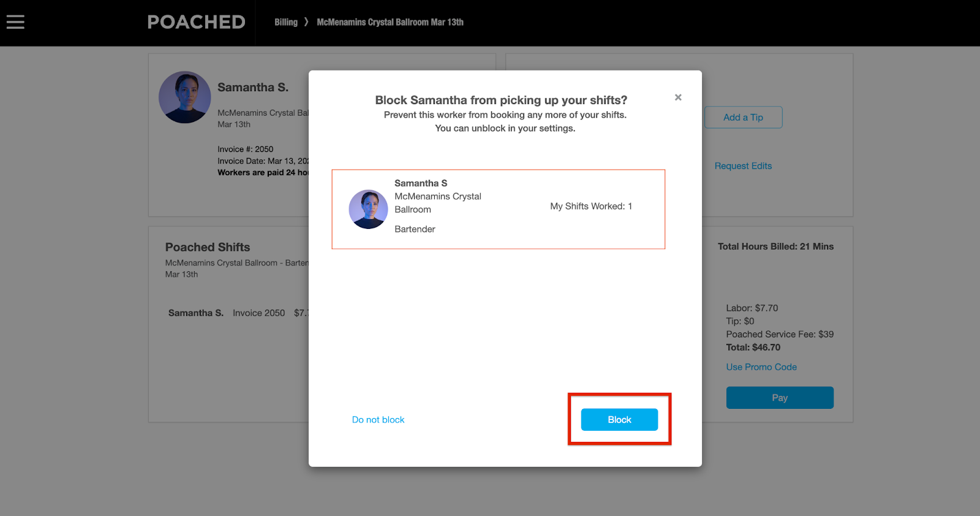Click the breadcrumb chevron separator
The image size is (980, 516).
pos(306,22)
